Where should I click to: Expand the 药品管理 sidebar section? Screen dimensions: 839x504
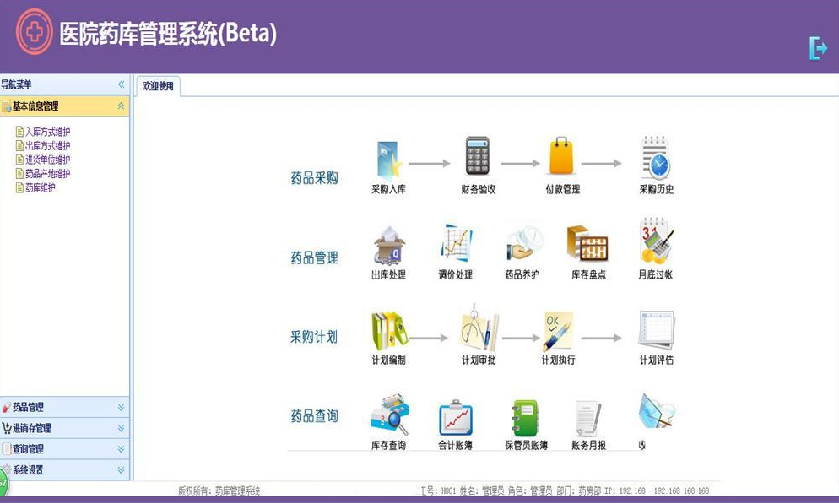tap(65, 407)
